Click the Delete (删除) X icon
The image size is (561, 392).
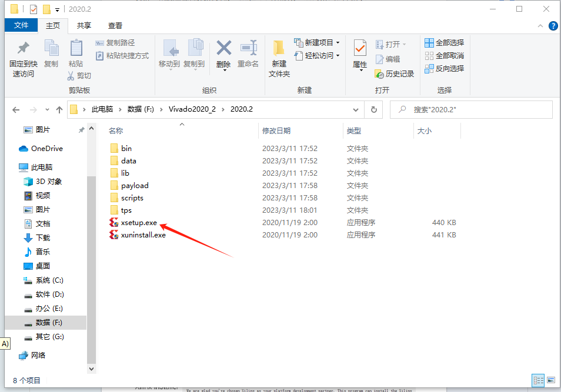[x=223, y=48]
